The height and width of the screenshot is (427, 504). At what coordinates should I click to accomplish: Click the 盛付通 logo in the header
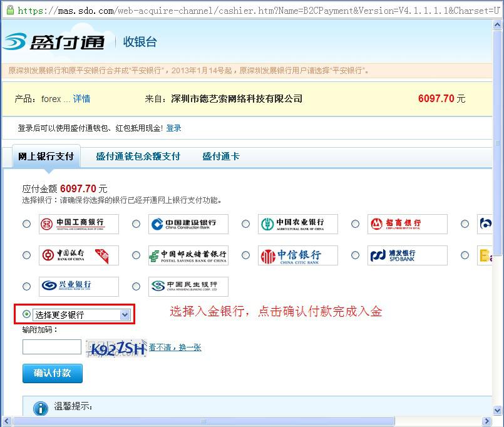tap(54, 41)
